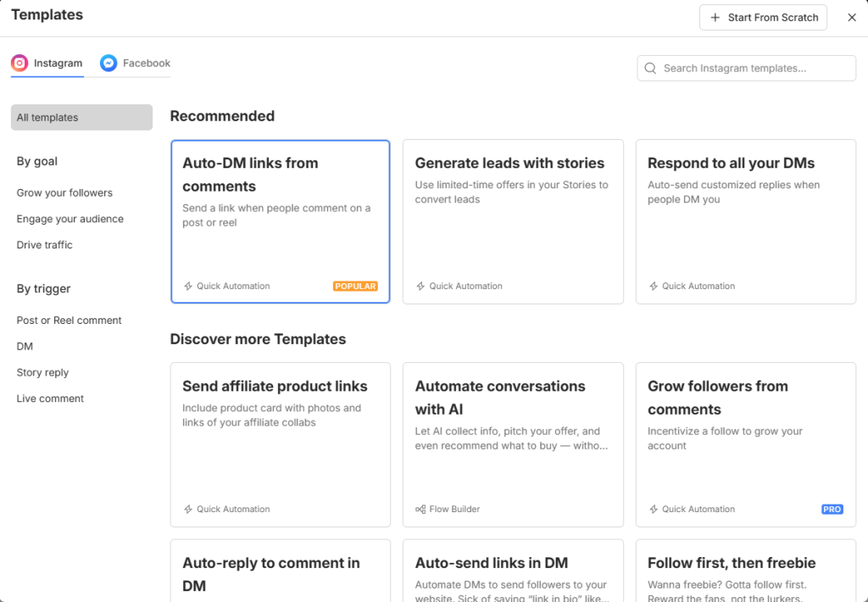This screenshot has width=868, height=602.
Task: Switch to the Facebook tab
Action: point(136,63)
